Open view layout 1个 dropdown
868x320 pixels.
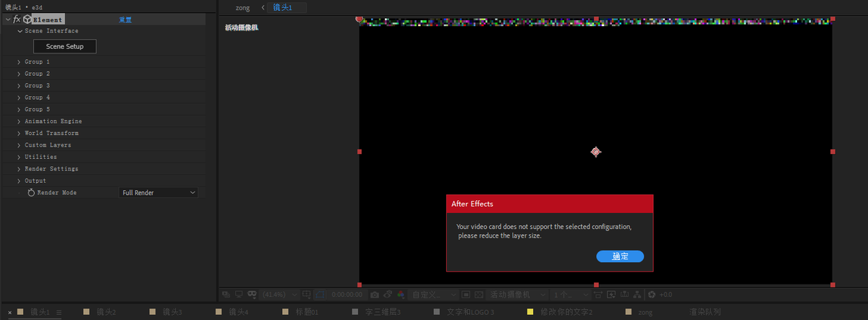coord(571,295)
